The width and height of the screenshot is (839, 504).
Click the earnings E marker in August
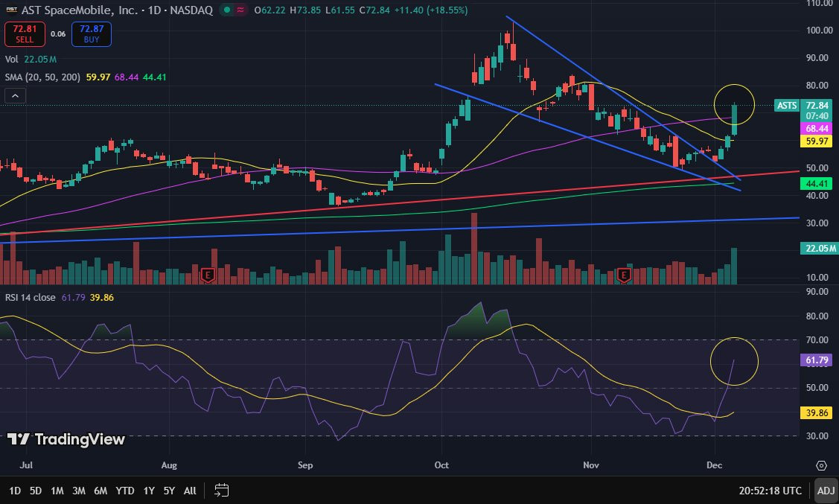tap(208, 275)
